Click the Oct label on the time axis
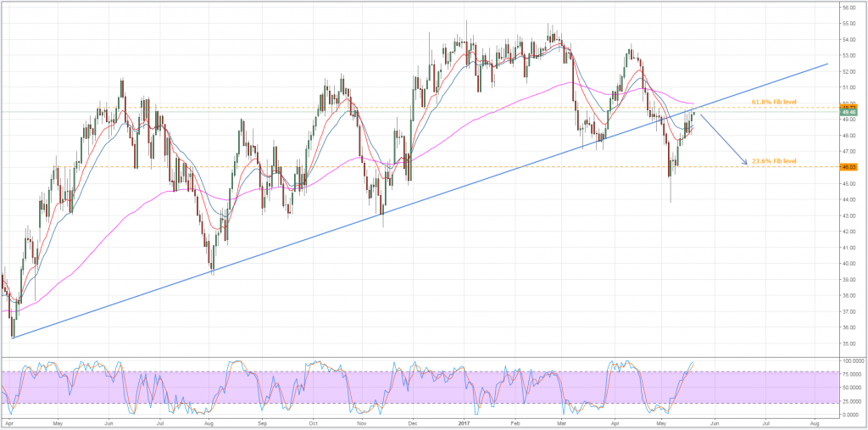The height and width of the screenshot is (430, 868). 312,421
